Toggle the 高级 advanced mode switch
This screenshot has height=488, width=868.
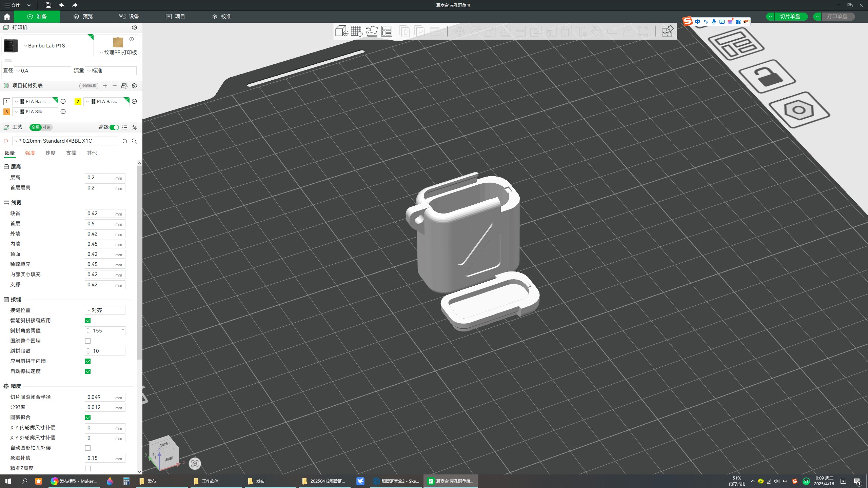tap(114, 127)
